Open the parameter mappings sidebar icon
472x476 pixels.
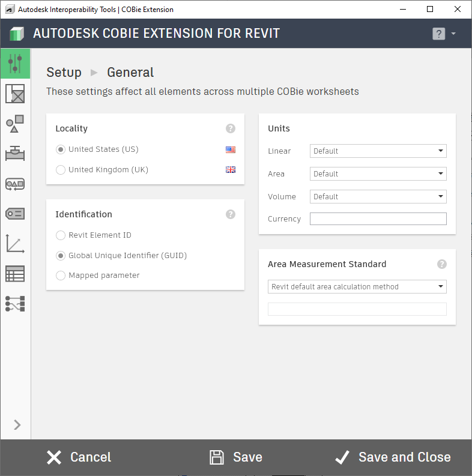(x=15, y=304)
